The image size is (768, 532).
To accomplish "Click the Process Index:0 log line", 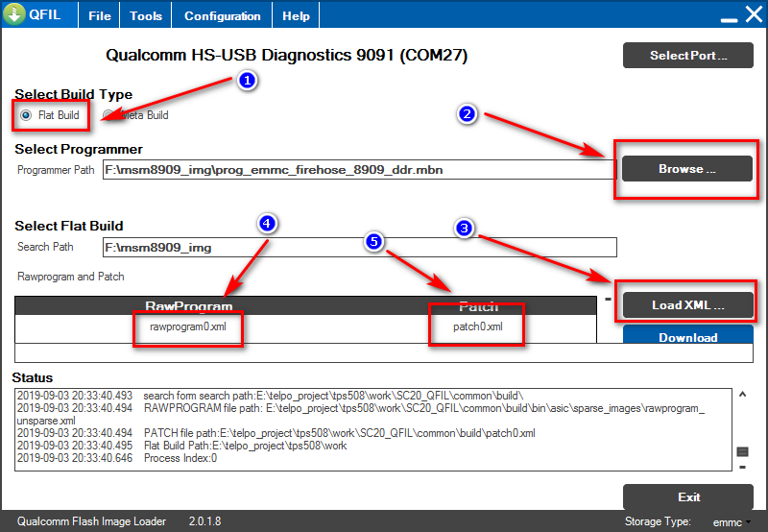I will point(117,458).
